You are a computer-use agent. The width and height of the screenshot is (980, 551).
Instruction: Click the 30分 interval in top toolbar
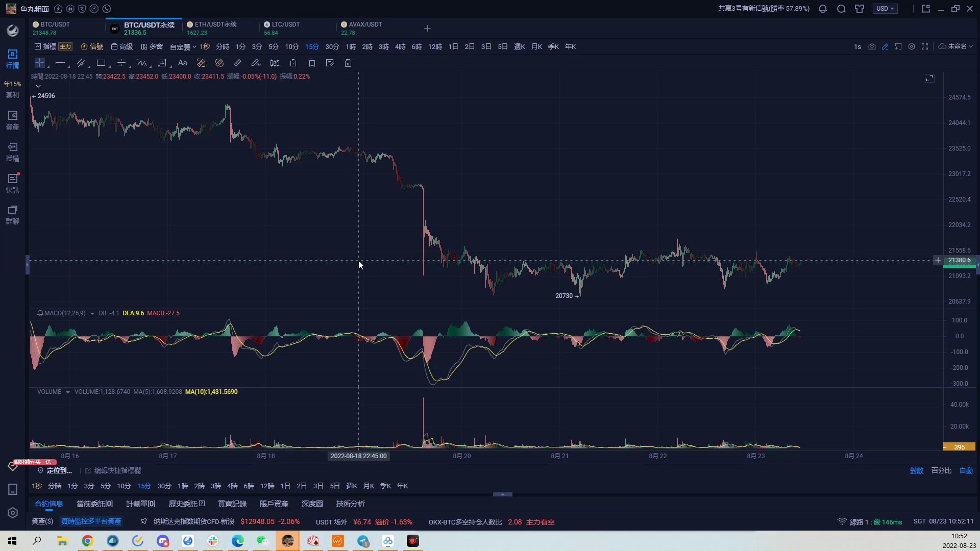pyautogui.click(x=332, y=46)
